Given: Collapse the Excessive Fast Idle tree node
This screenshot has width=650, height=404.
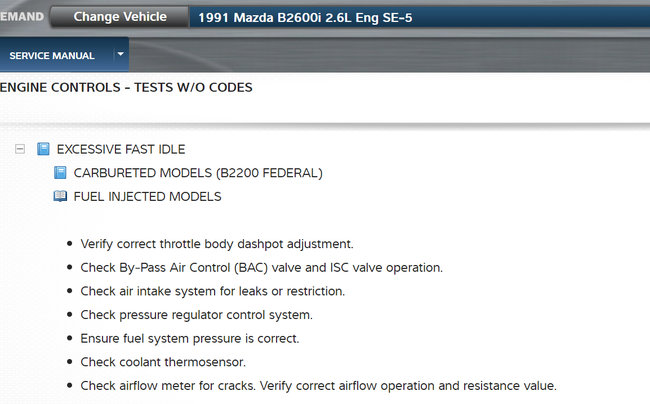Looking at the screenshot, I should [x=20, y=149].
